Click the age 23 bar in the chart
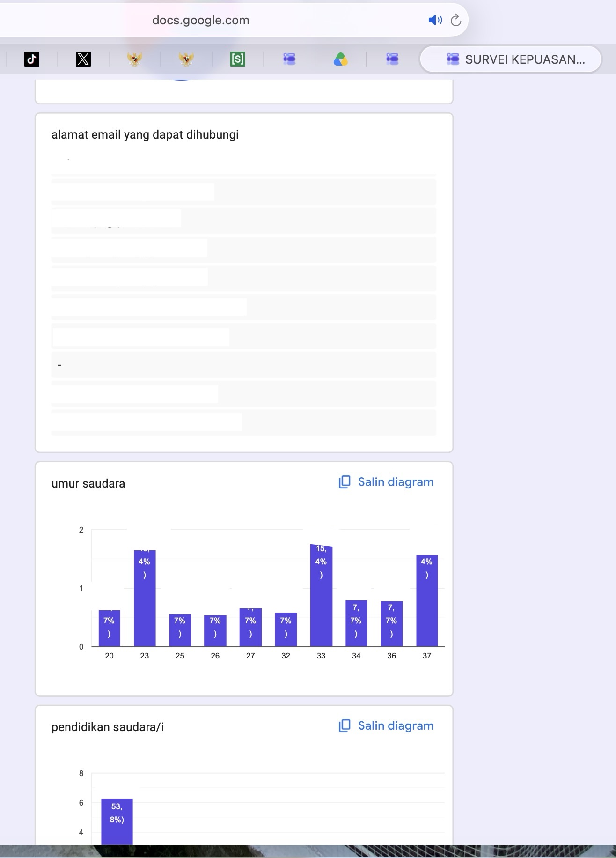The image size is (616, 858). (x=145, y=598)
